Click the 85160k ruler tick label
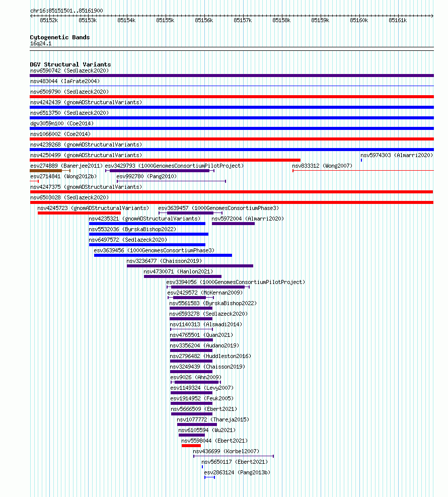 pyautogui.click(x=359, y=20)
